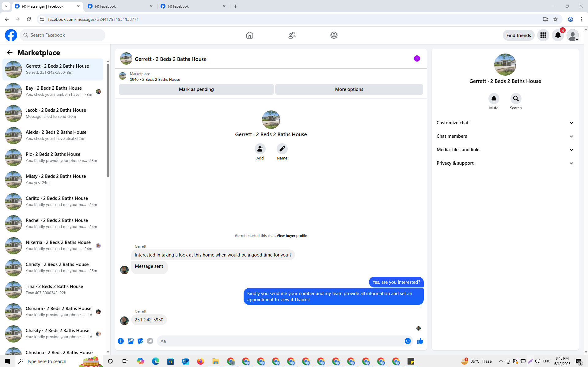Choose a GIF to send
Viewport: 588px width, 367px height.
150,341
